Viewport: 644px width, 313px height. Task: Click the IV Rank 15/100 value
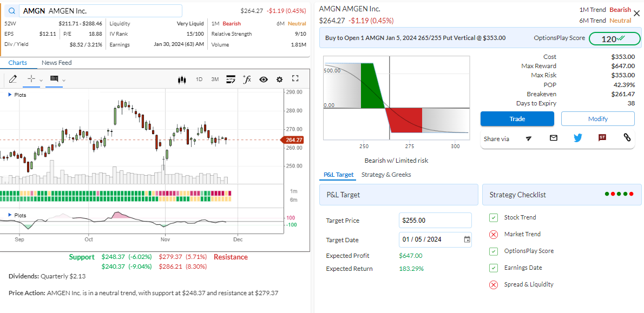click(195, 34)
